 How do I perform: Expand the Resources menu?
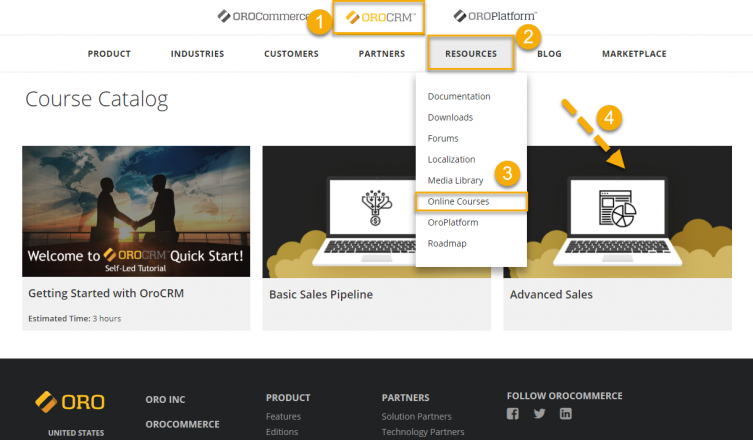pos(471,54)
